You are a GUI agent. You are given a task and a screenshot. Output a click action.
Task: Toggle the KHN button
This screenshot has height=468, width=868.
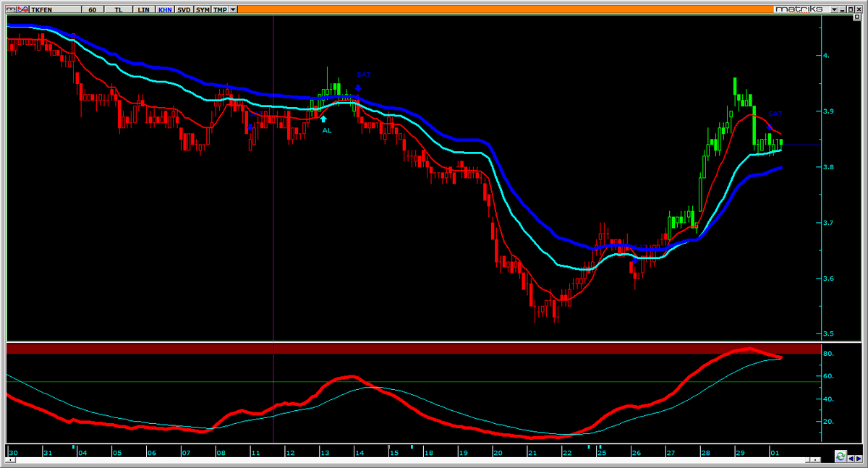(165, 9)
